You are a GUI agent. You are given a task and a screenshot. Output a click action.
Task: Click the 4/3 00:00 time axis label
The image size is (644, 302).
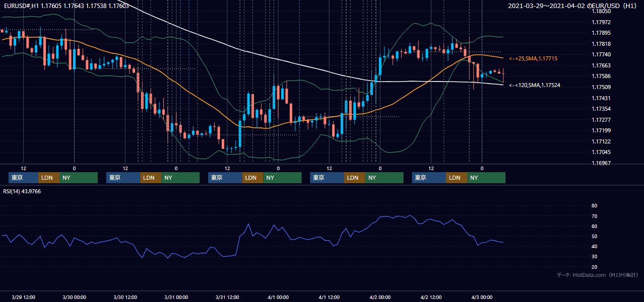pyautogui.click(x=482, y=296)
